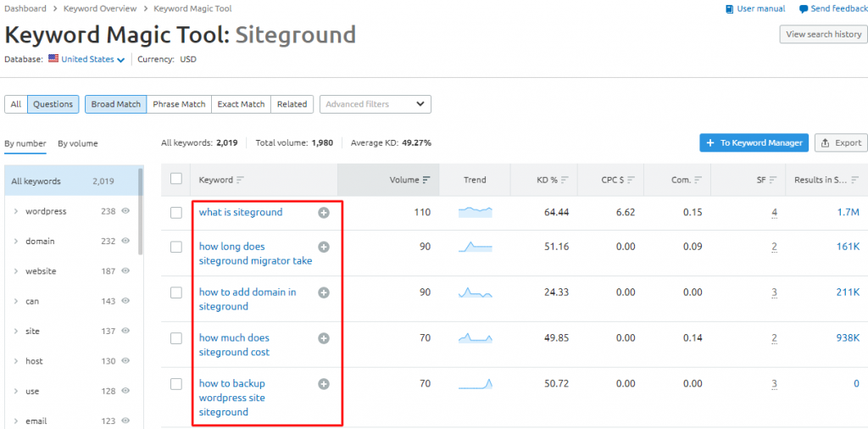Select the All filter tab
Viewport: 868px width, 429px height.
click(16, 104)
